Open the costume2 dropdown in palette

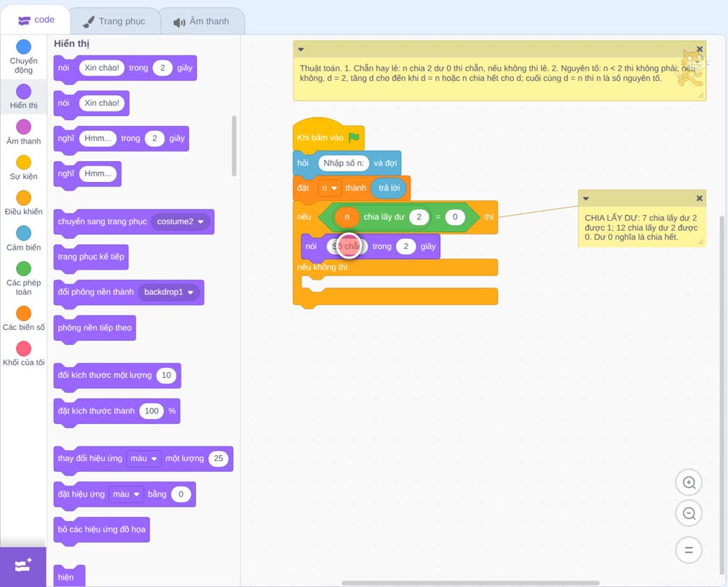[x=181, y=221]
